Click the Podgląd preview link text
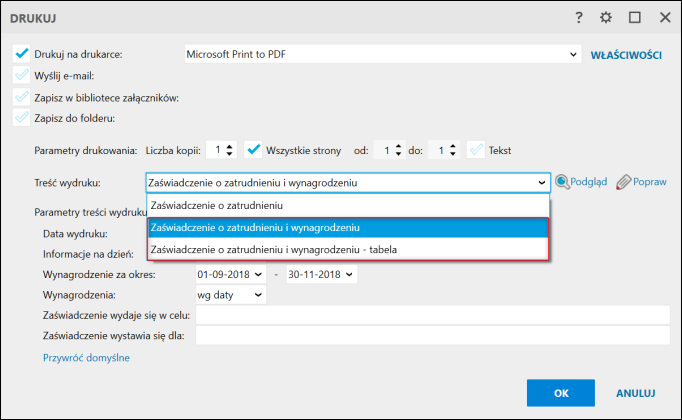 (588, 182)
